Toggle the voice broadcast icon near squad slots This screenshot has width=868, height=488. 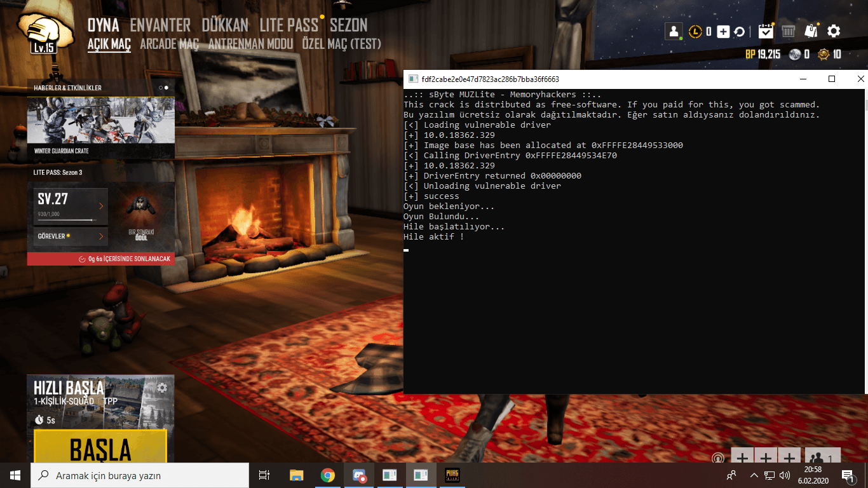[718, 457]
